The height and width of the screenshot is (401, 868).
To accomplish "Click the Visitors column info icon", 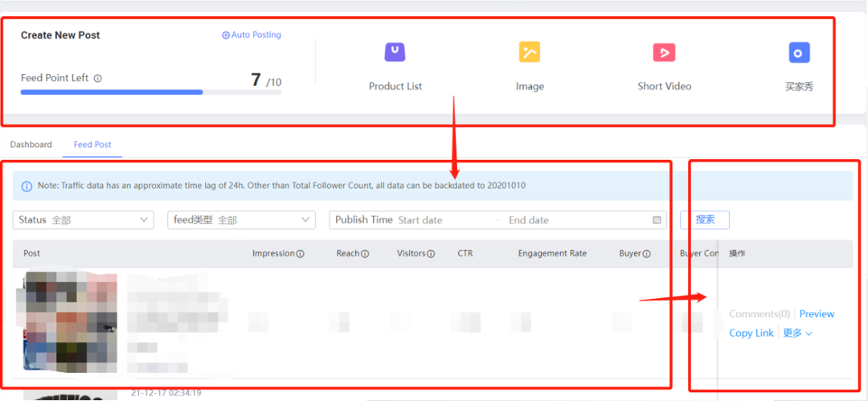I will click(431, 254).
